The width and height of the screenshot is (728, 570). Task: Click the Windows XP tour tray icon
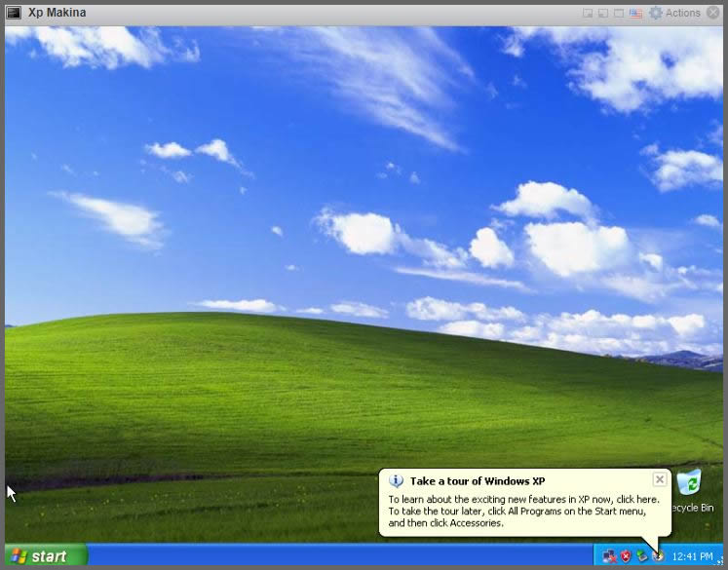[658, 556]
